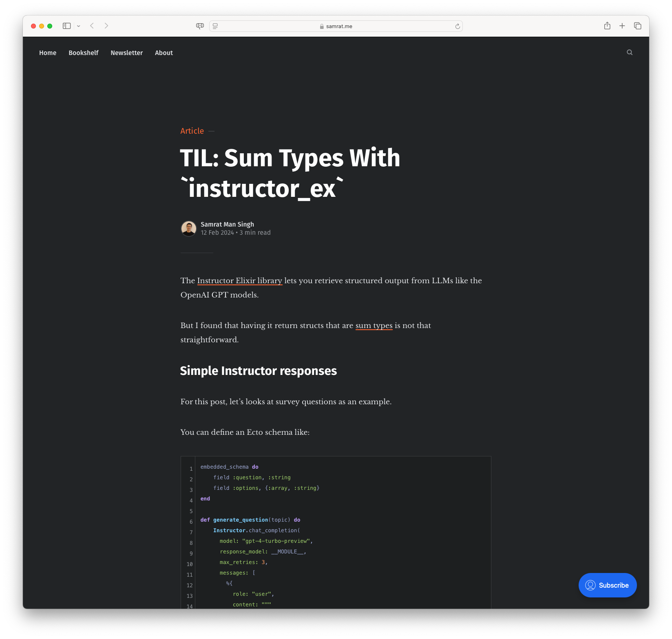Expand the sidebar chevron dropdown
The image size is (672, 639).
point(79,26)
